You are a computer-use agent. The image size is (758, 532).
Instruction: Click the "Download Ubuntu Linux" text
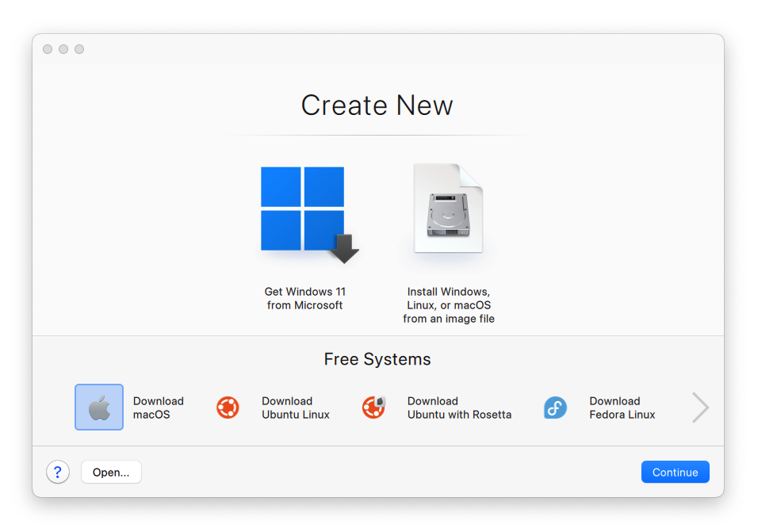(295, 408)
